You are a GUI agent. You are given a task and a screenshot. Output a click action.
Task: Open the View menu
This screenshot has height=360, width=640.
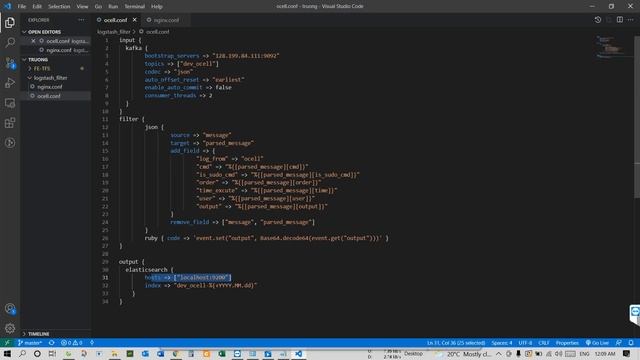[x=82, y=7]
